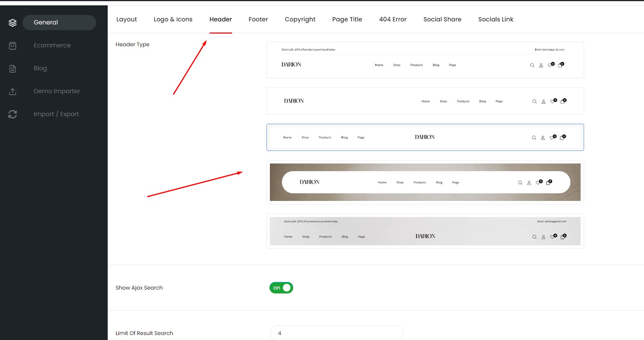Open the Copyright settings tab
This screenshot has width=644, height=340.
pos(300,19)
